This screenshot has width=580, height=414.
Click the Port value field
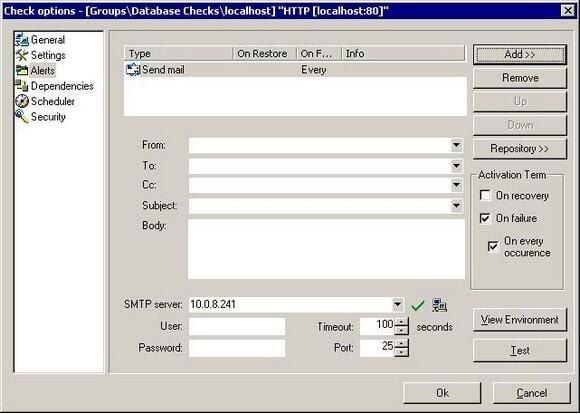coord(377,348)
